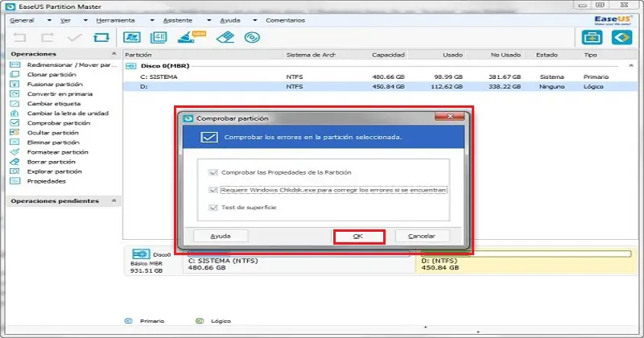
Task: Click the Tipo column header
Action: coord(591,55)
